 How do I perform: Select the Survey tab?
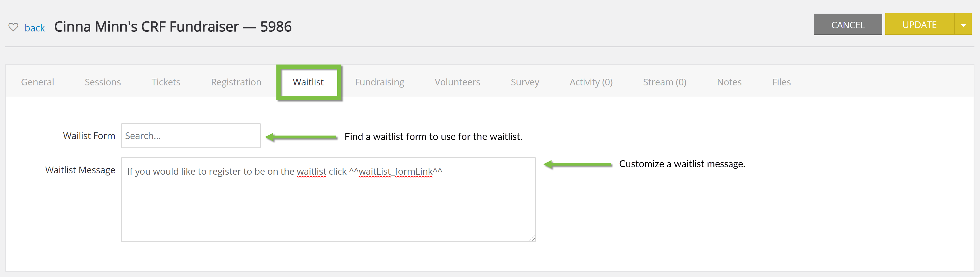pos(525,82)
